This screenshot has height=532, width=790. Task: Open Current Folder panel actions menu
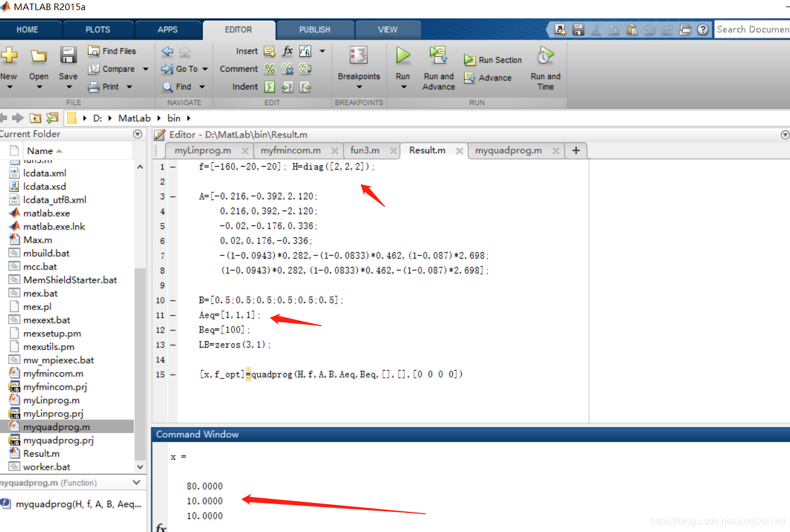tap(138, 134)
